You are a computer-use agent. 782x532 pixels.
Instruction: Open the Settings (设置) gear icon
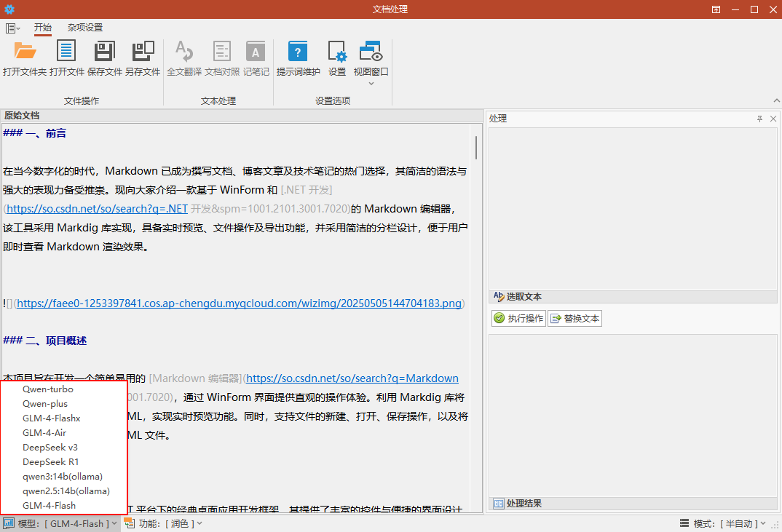click(337, 52)
